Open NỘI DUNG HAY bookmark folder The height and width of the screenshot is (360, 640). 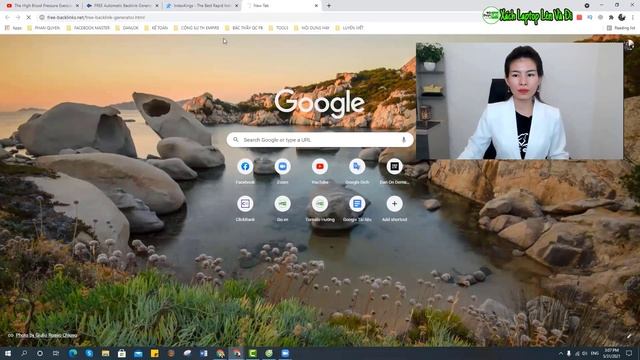pyautogui.click(x=311, y=28)
